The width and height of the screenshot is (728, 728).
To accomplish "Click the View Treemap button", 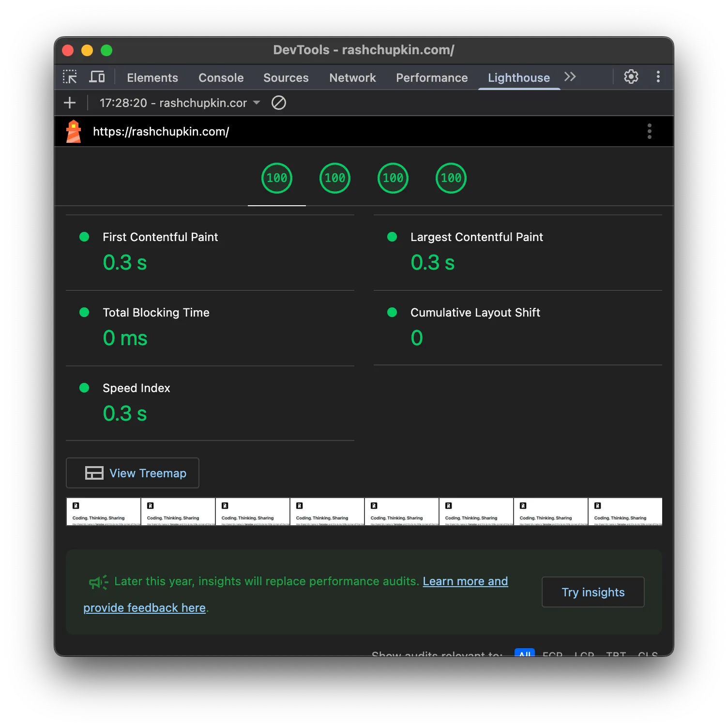I will (133, 473).
